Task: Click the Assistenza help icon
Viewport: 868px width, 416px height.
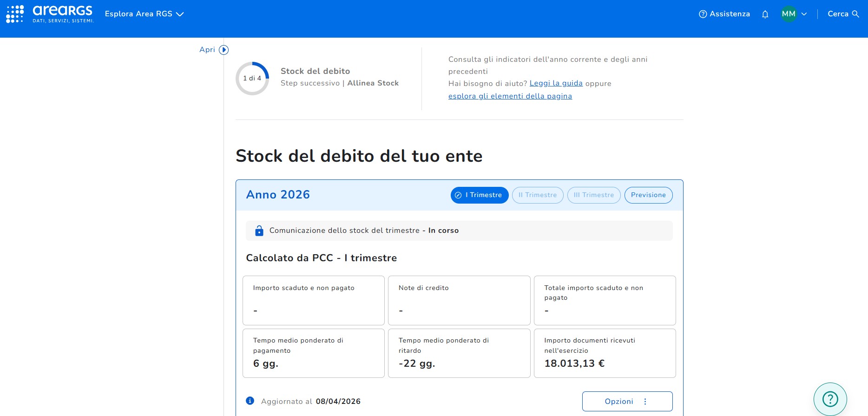Action: [x=703, y=14]
